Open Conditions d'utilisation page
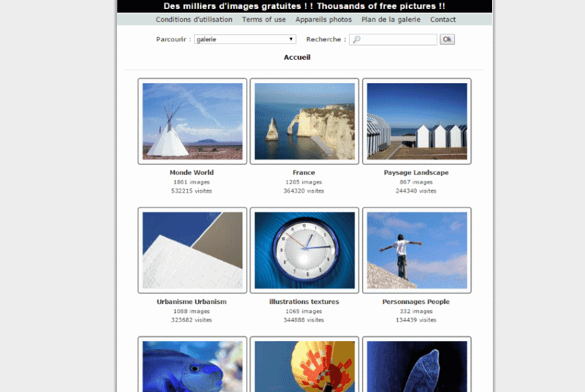This screenshot has width=585, height=392. click(194, 19)
